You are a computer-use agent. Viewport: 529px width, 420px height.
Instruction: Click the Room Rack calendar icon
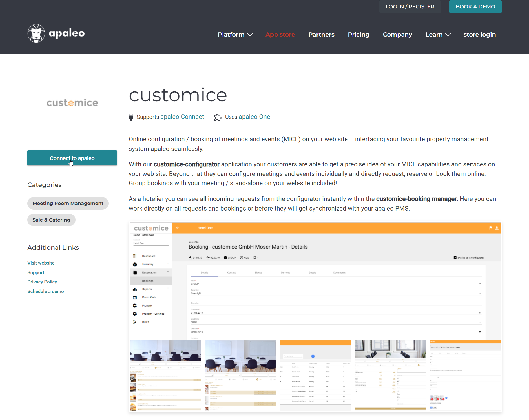(x=135, y=297)
